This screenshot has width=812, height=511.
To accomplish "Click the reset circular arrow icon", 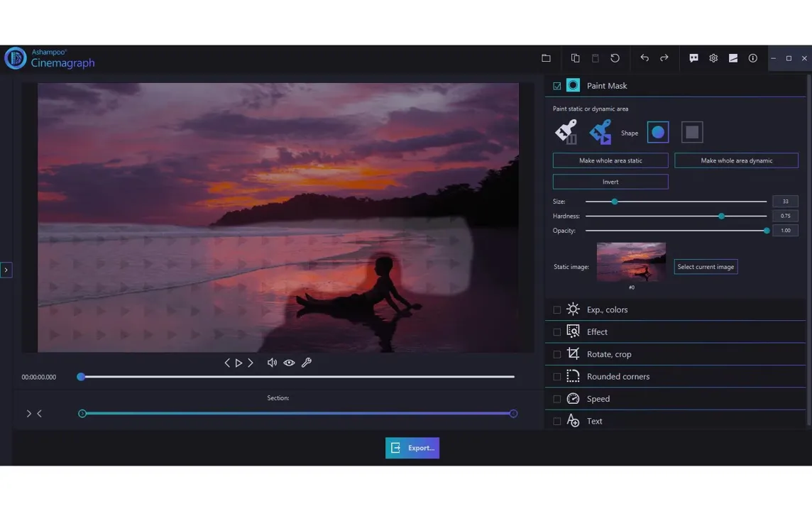I will [615, 58].
